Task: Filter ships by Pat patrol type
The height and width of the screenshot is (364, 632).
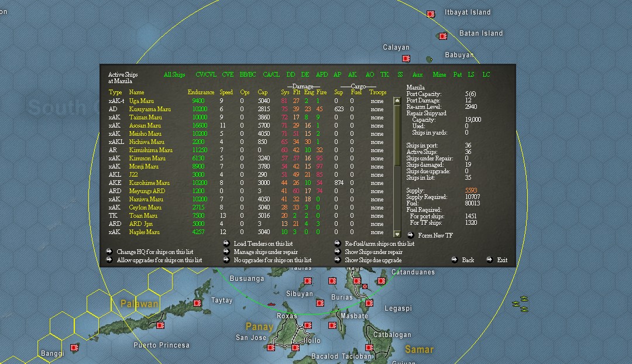Action: point(458,74)
